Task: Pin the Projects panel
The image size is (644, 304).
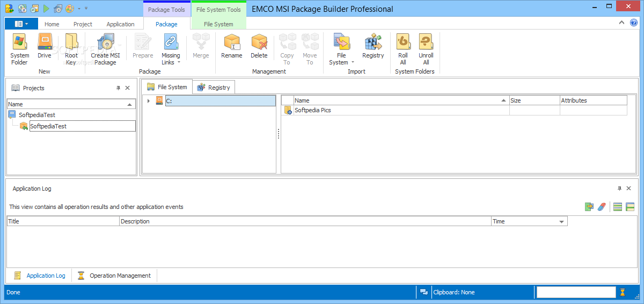Action: pos(118,88)
